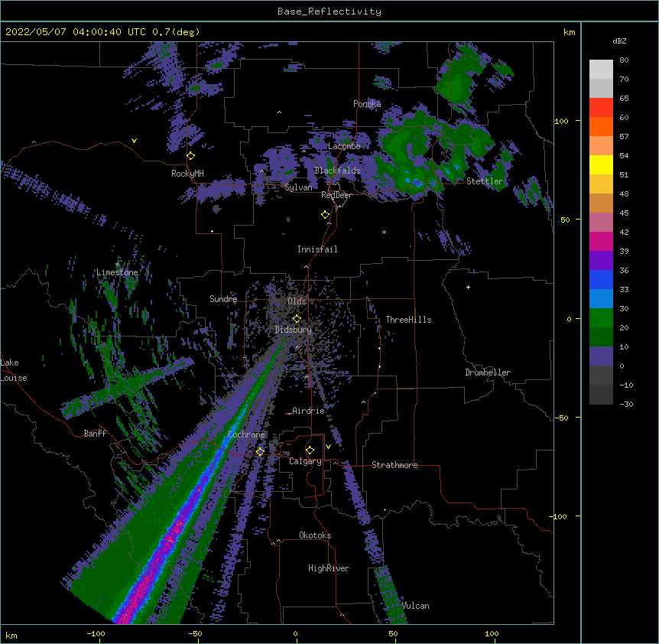Screen dimensions: 659x644
Task: Select the 54 dBZ yellow swatch
Action: click(601, 164)
